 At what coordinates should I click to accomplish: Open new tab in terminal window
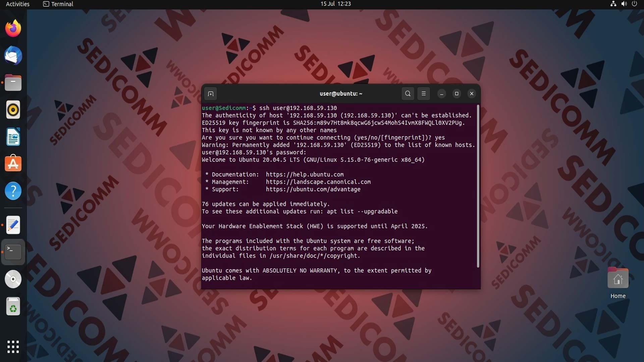[x=211, y=94]
